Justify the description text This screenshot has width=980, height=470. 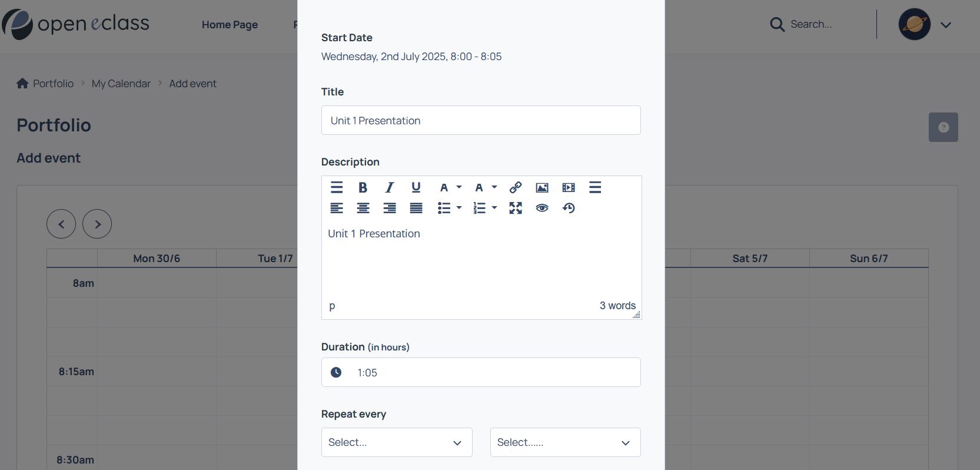tap(416, 208)
